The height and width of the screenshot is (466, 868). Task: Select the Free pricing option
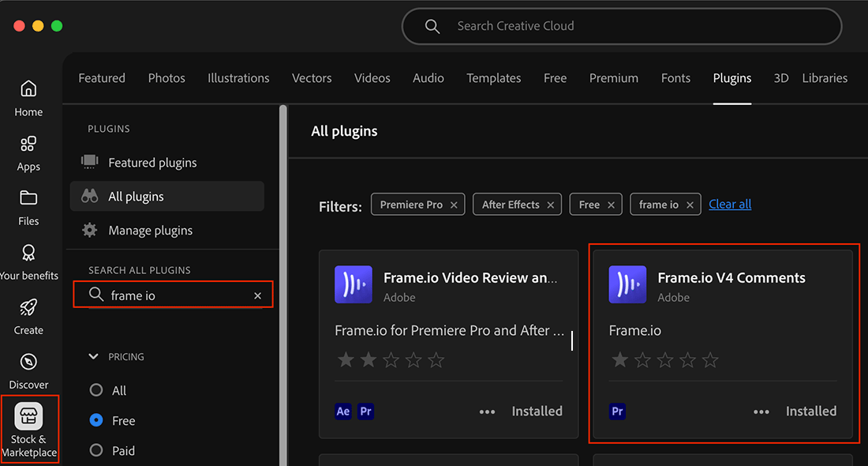(x=96, y=420)
